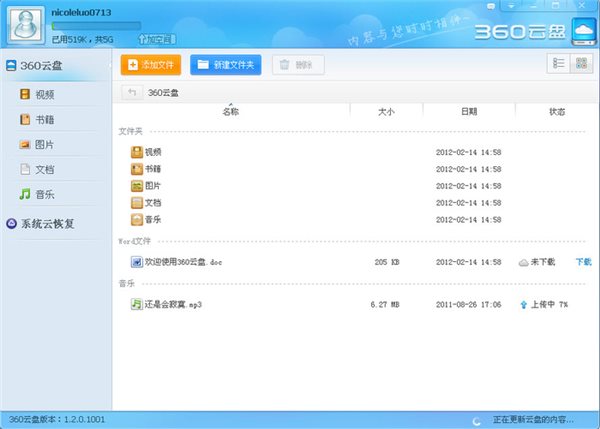Open the feedback speech bubble icon in title bar
Viewport: 600px width, 429px height.
491,6
